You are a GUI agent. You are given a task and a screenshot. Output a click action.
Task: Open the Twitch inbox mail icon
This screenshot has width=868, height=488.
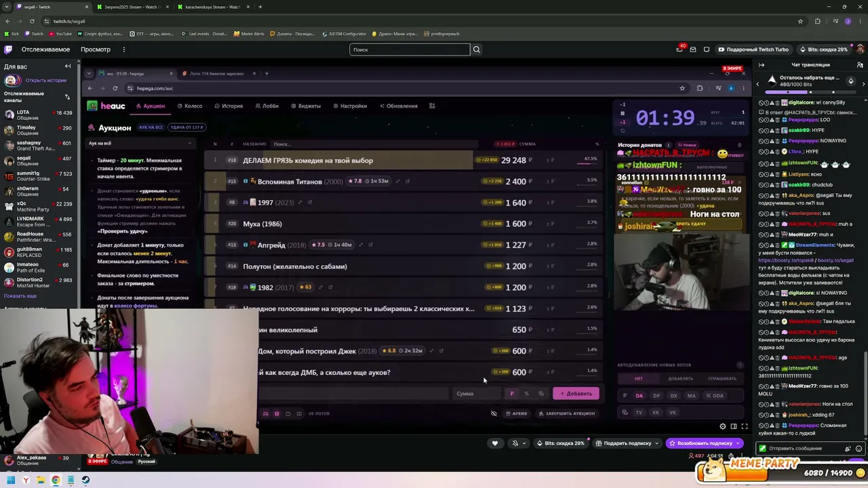[693, 49]
